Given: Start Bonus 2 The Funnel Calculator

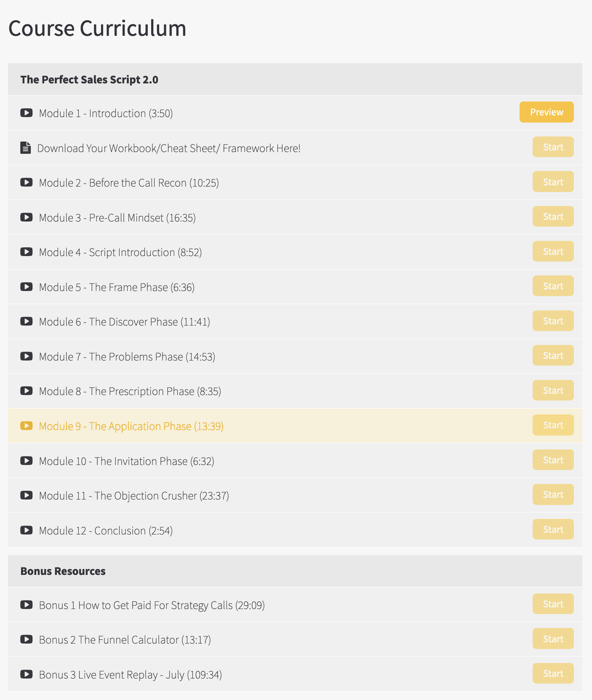Looking at the screenshot, I should pyautogui.click(x=553, y=639).
